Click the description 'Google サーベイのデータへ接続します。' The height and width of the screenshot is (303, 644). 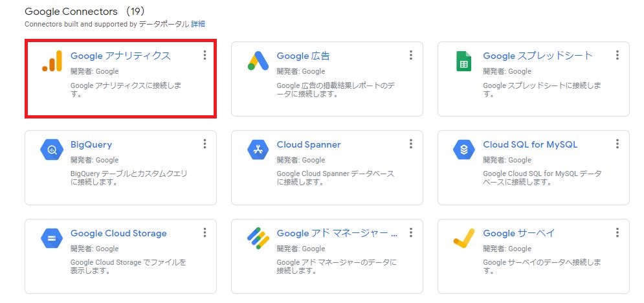542,267
